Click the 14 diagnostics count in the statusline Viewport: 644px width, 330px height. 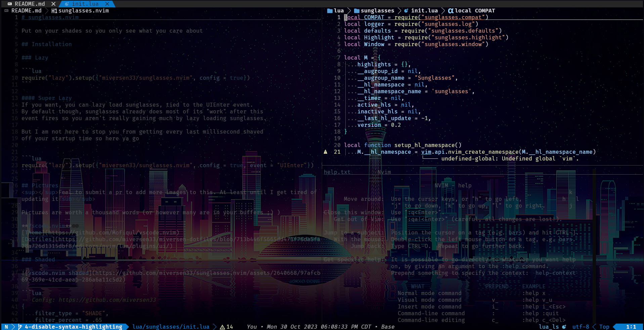point(229,327)
